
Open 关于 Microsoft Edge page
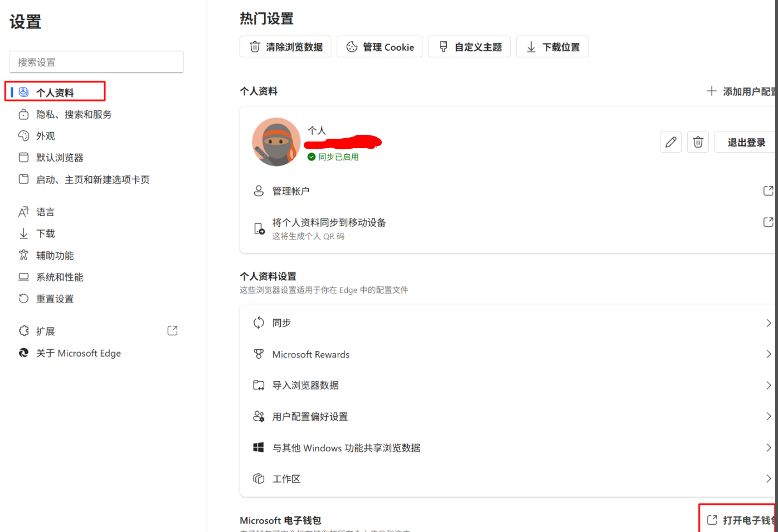[79, 353]
